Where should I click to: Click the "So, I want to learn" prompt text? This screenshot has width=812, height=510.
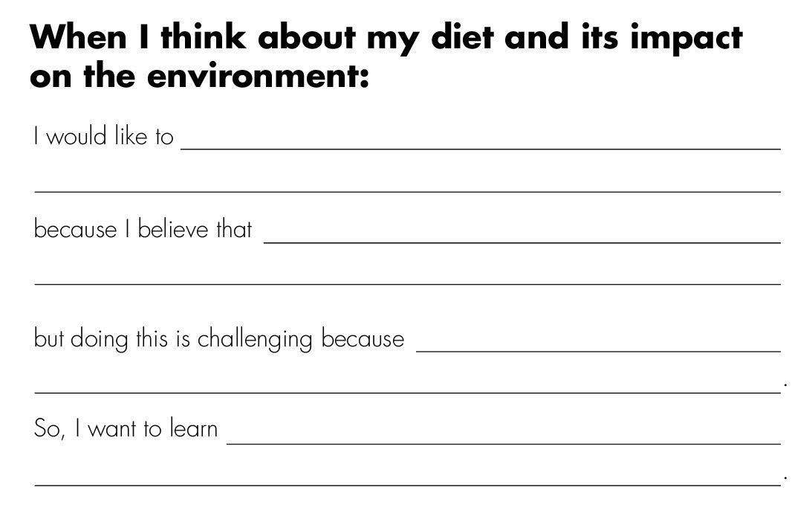[x=126, y=429]
